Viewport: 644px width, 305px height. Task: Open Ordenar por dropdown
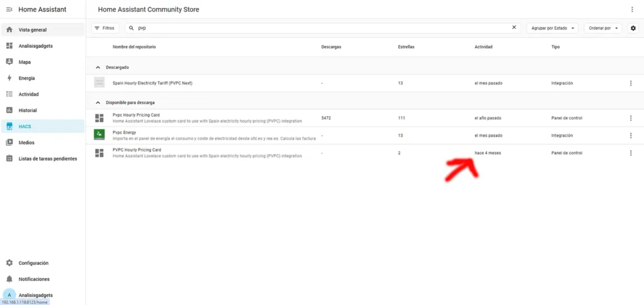(603, 28)
